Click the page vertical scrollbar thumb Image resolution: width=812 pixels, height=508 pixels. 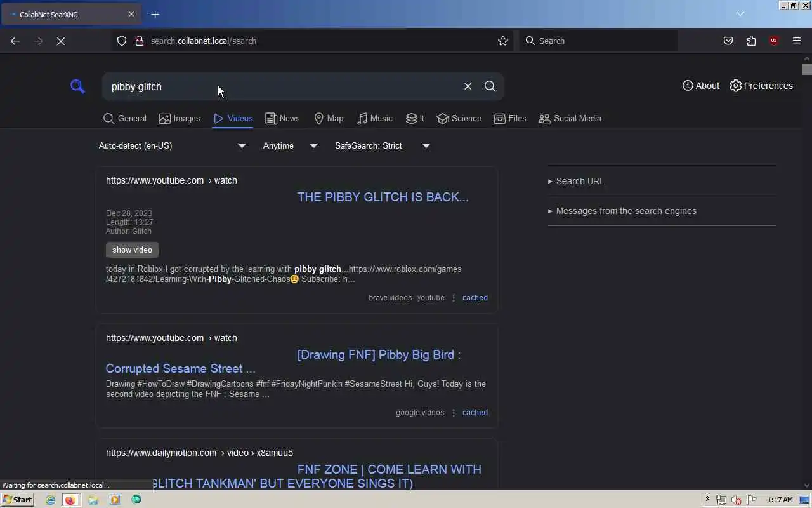point(806,69)
